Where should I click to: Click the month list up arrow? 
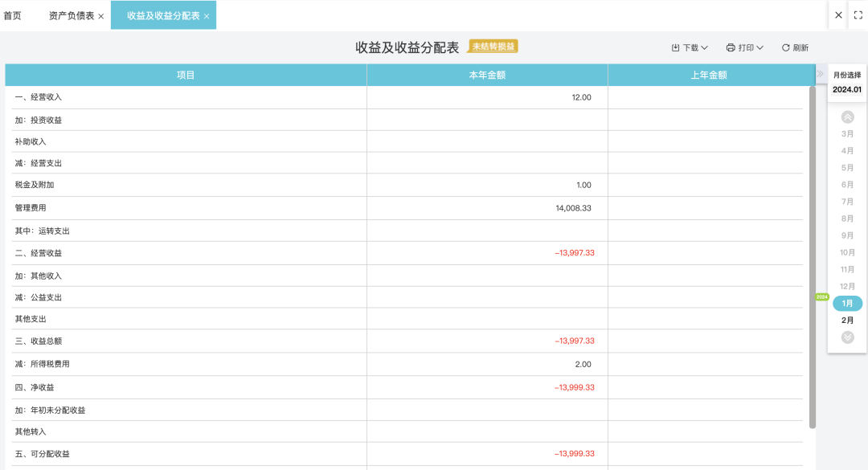click(848, 116)
